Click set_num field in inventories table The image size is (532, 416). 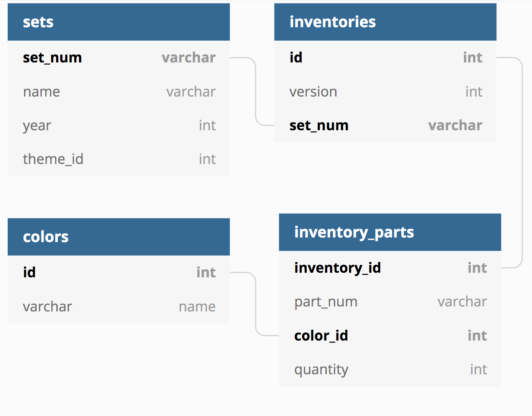[x=385, y=125]
